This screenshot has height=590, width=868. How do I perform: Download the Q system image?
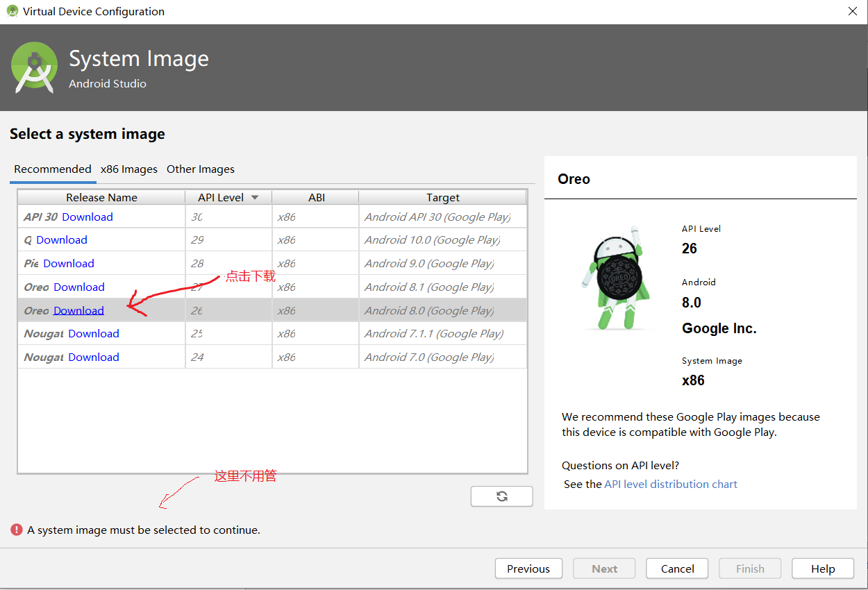pyautogui.click(x=62, y=239)
